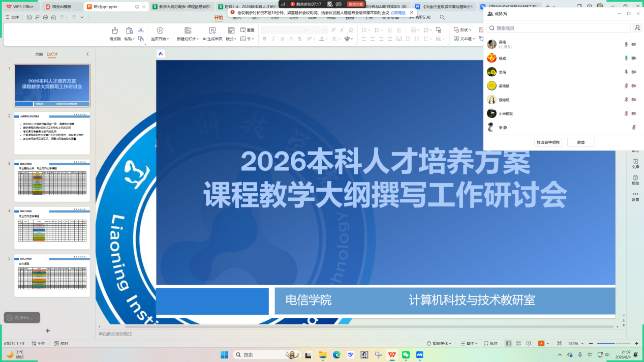Click the blue AI badge above the slide
The width and height of the screenshot is (644, 362).
[161, 53]
